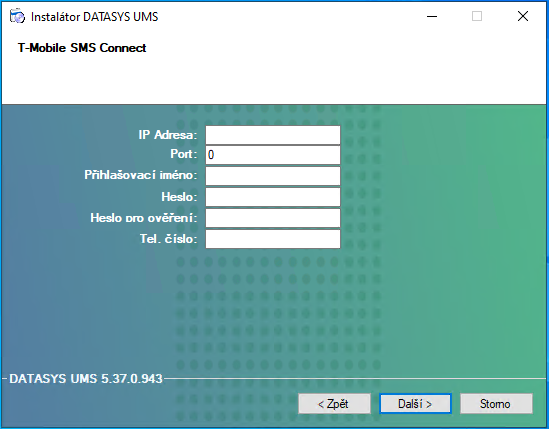The width and height of the screenshot is (549, 429).
Task: Click the Port: label
Action: click(184, 154)
